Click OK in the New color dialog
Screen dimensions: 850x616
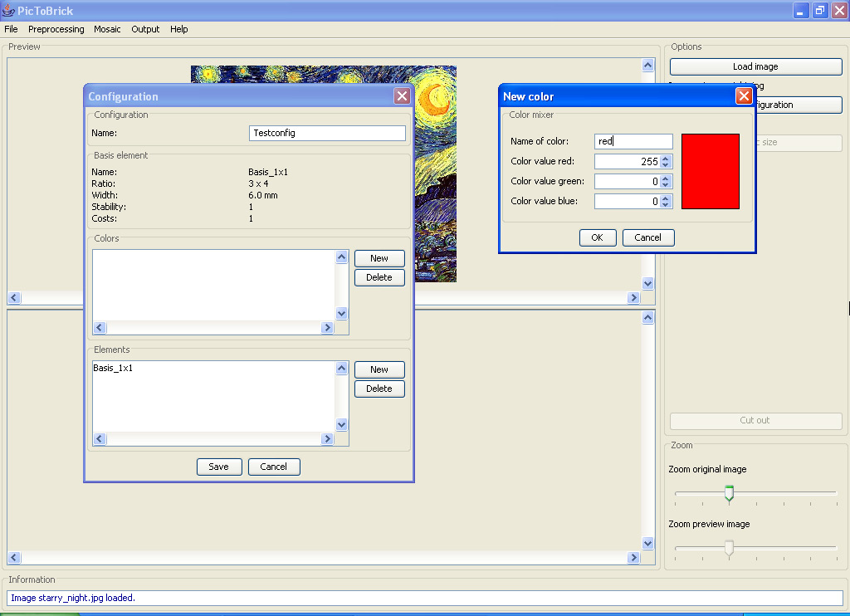[597, 237]
